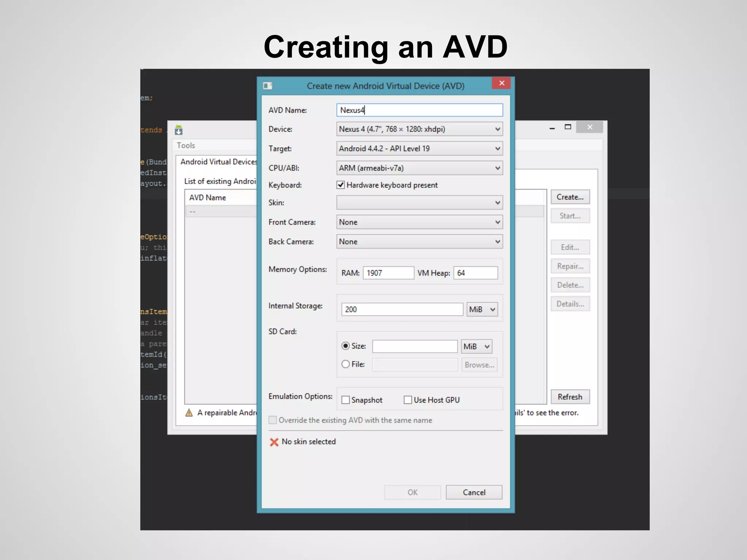Select the '--' row in AVD list
The width and height of the screenshot is (747, 560).
[x=221, y=211]
